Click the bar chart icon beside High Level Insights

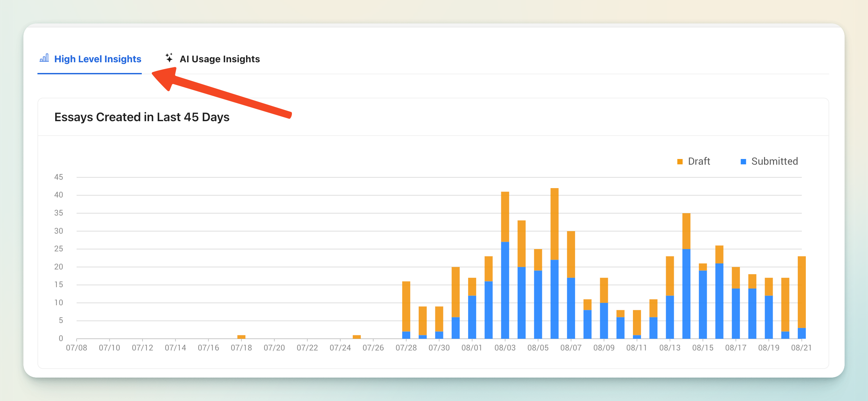coord(44,58)
